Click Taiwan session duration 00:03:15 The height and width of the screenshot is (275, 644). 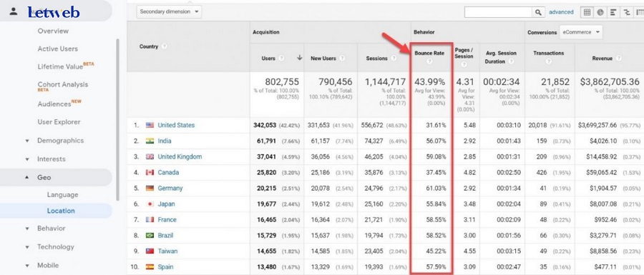509,251
